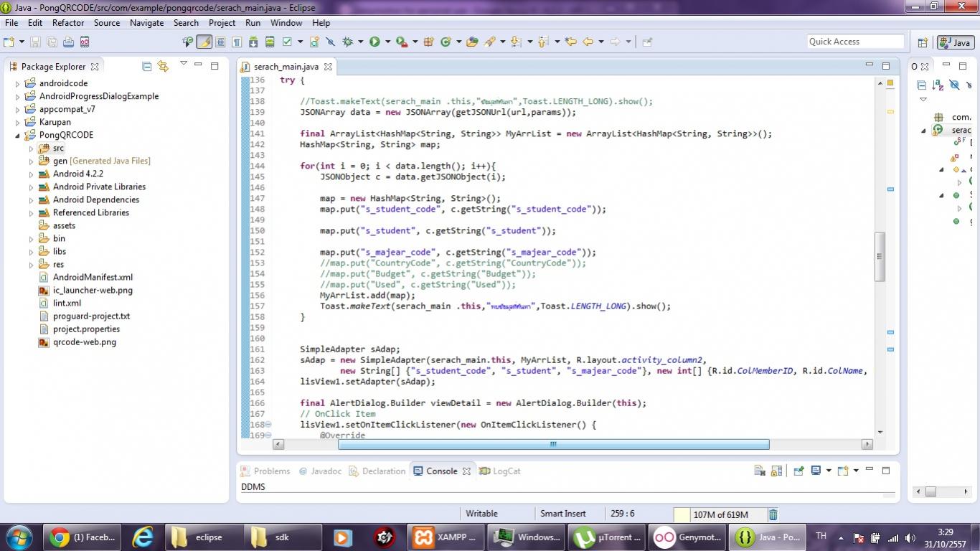The height and width of the screenshot is (551, 980).
Task: Click the Pin Console icon
Action: point(798,471)
